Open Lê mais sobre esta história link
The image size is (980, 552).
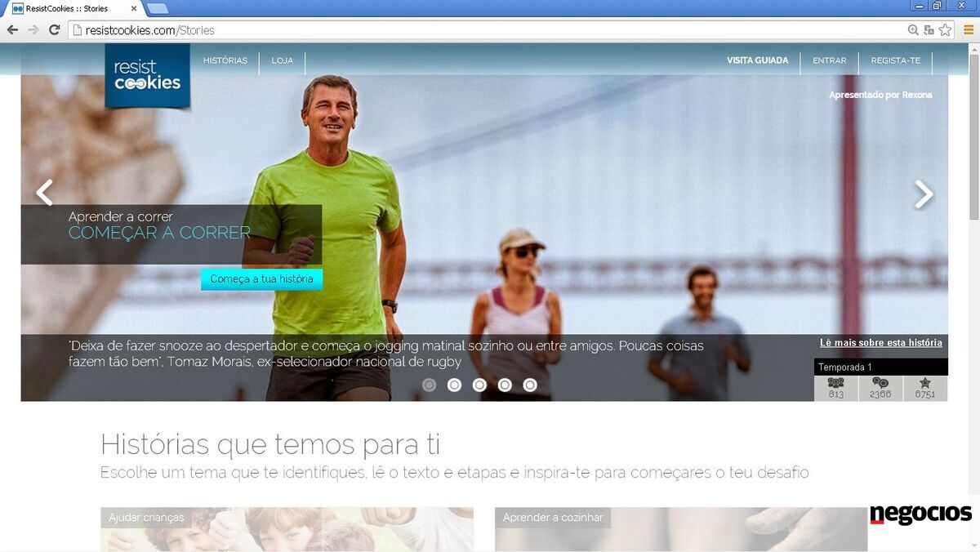coord(881,343)
